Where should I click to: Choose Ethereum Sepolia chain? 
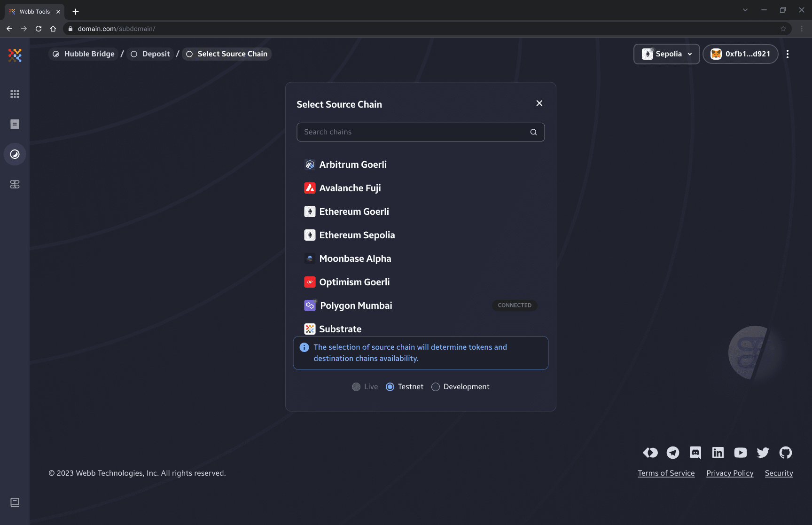[x=421, y=235]
